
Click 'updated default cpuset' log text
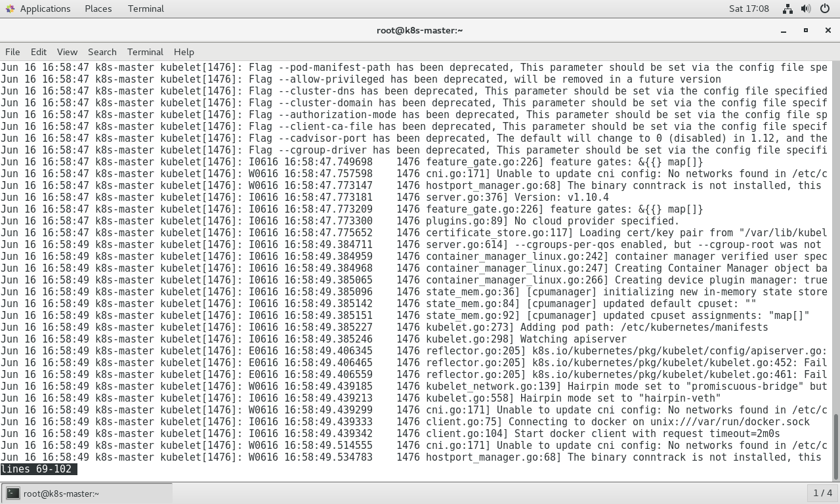click(x=668, y=304)
